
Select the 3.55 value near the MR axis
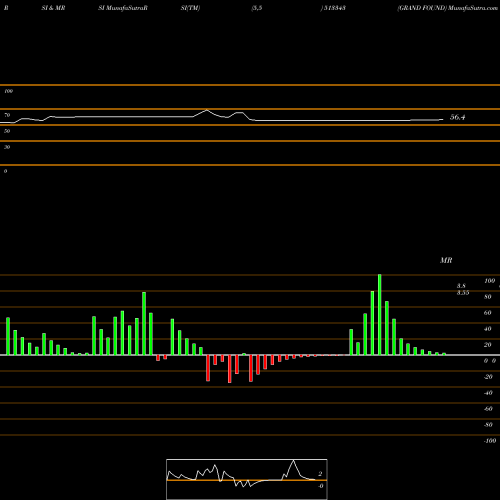click(463, 292)
